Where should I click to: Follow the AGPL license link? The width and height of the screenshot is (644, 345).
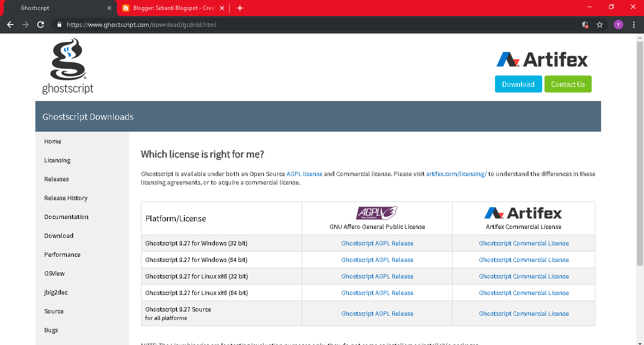[x=305, y=174]
